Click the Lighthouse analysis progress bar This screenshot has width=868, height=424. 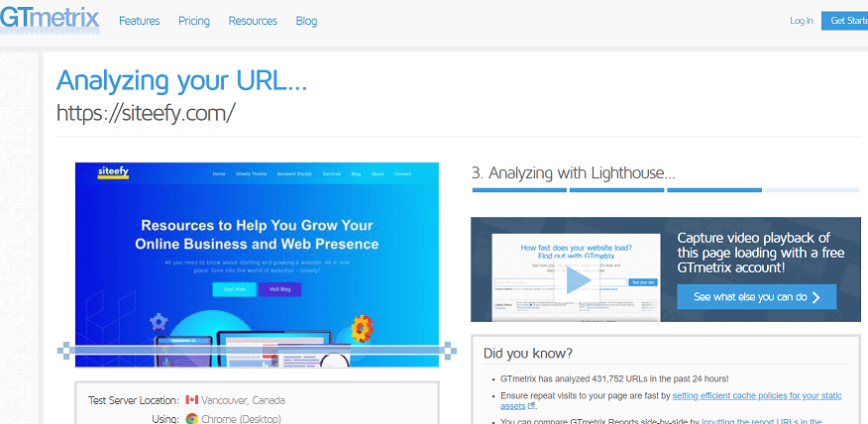pos(666,190)
